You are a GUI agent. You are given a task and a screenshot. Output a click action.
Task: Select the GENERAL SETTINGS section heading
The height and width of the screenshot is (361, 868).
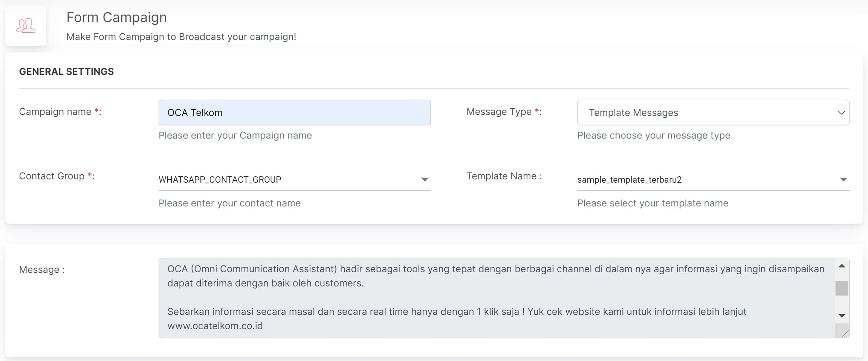[66, 72]
